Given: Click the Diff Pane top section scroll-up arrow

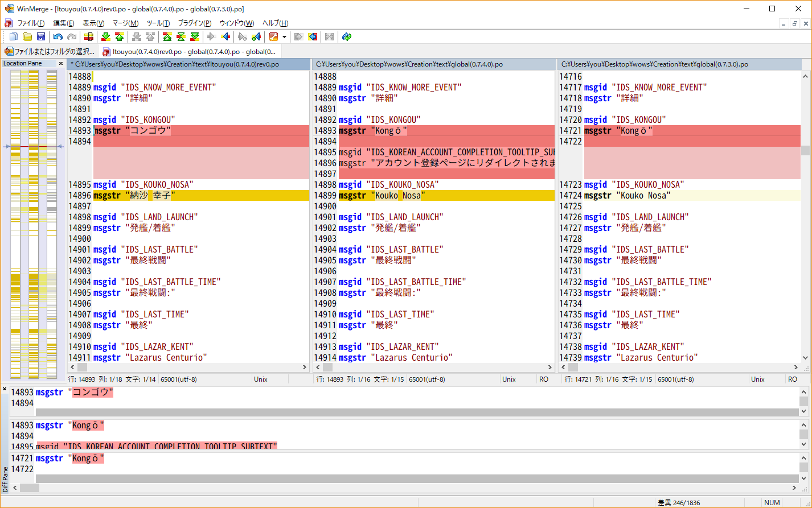Looking at the screenshot, I should coord(804,392).
